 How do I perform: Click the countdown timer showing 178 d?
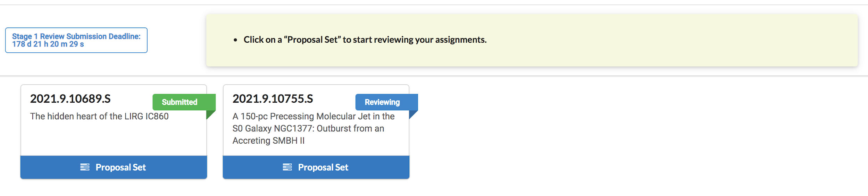click(x=48, y=44)
